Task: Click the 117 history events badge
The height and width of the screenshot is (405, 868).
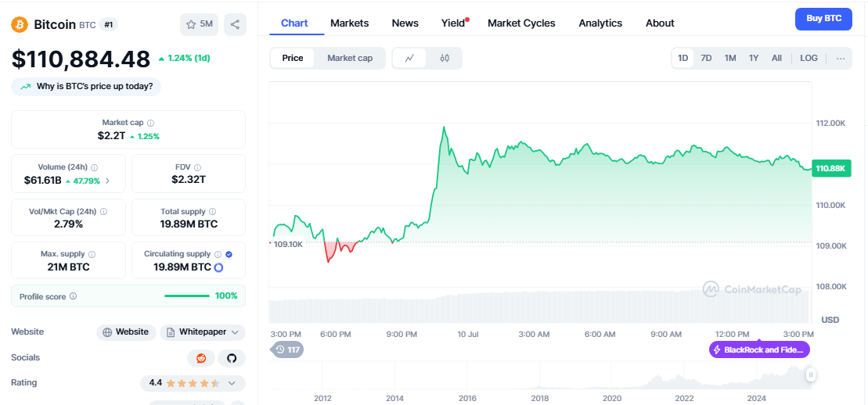Action: [287, 349]
